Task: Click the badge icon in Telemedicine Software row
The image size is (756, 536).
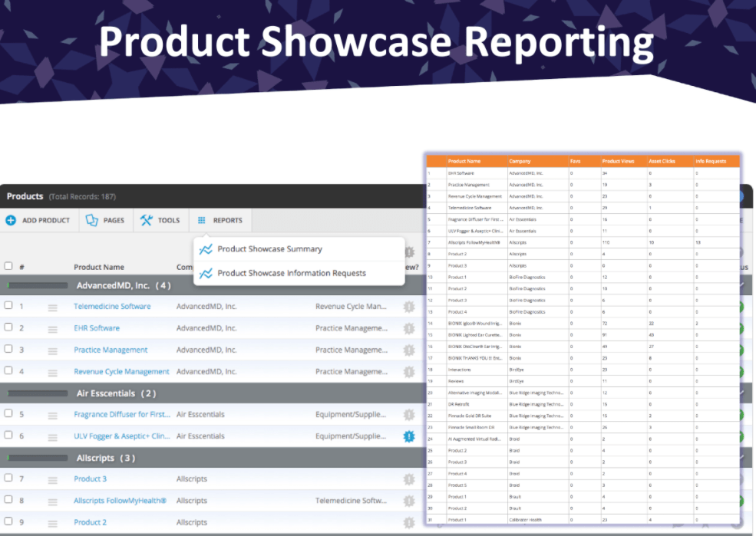Action: coord(409,307)
